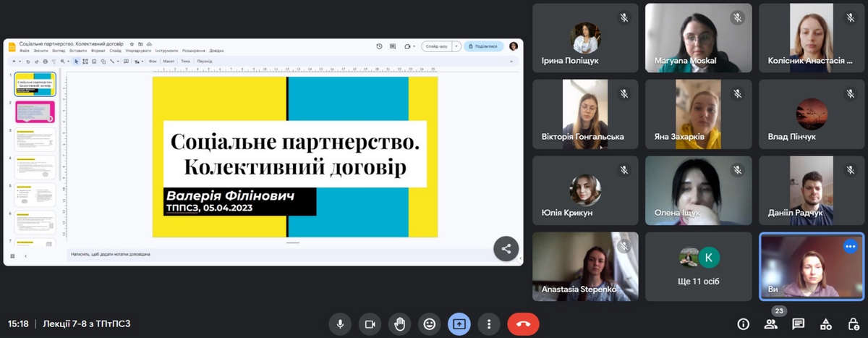
Task: Open options on your own video tile
Action: tap(850, 246)
